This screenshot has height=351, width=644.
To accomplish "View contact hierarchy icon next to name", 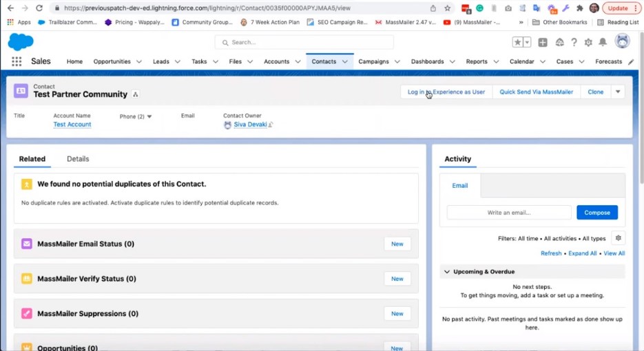I will click(x=136, y=94).
